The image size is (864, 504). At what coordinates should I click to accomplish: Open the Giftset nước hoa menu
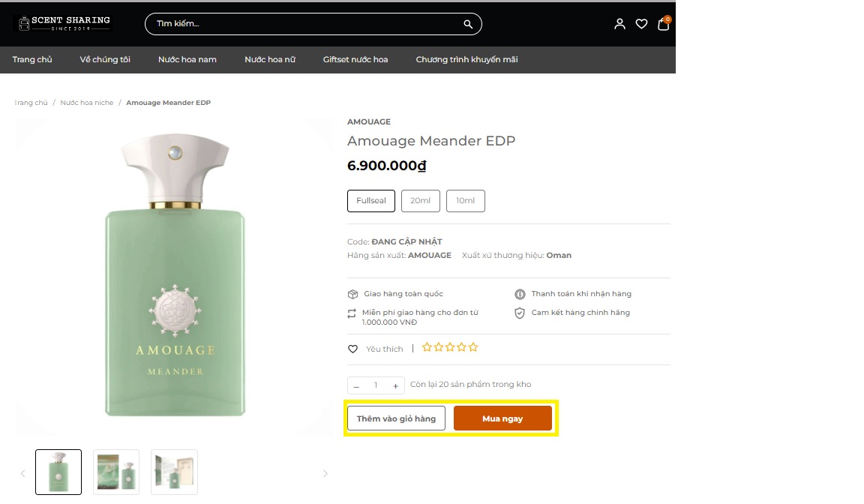355,59
